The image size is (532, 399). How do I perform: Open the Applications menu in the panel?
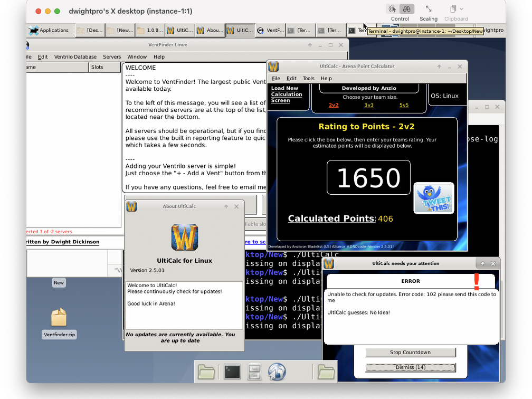pos(49,31)
